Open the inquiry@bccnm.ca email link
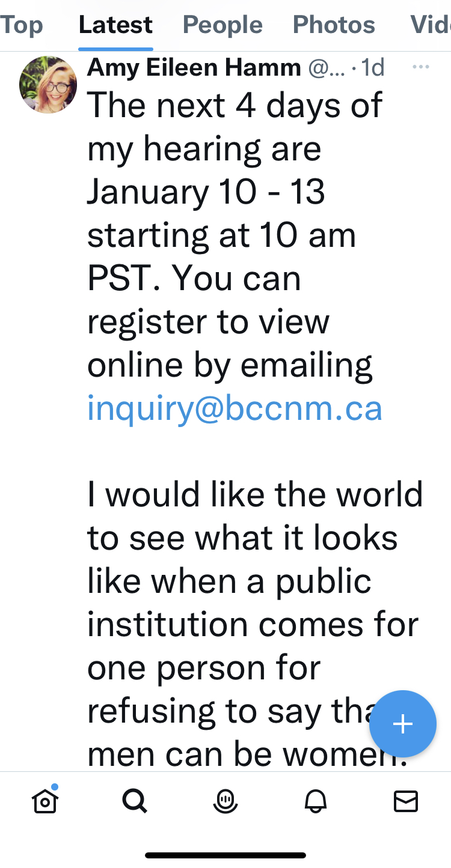This screenshot has height=868, width=451. (x=235, y=408)
